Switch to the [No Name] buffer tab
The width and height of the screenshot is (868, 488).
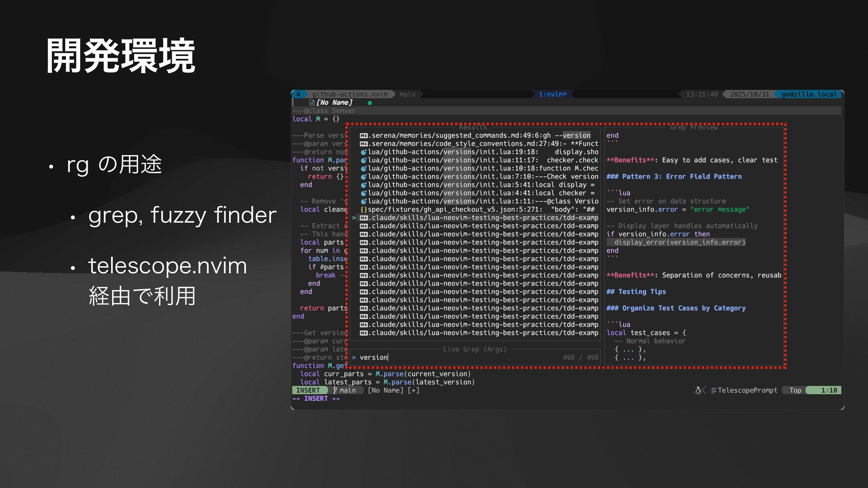point(334,103)
